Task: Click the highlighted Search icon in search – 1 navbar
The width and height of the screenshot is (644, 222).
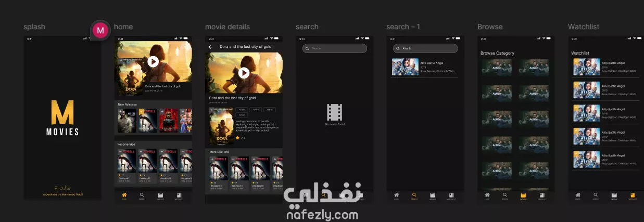Action: click(x=414, y=195)
